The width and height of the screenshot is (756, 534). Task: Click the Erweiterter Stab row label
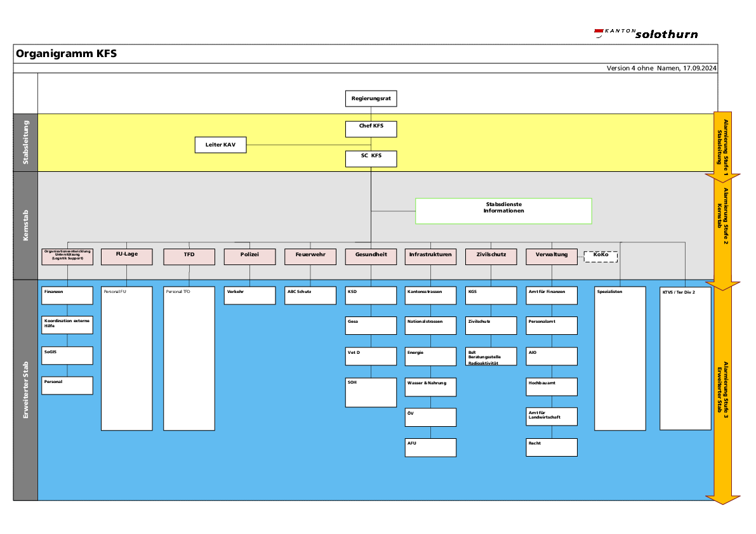[25, 390]
